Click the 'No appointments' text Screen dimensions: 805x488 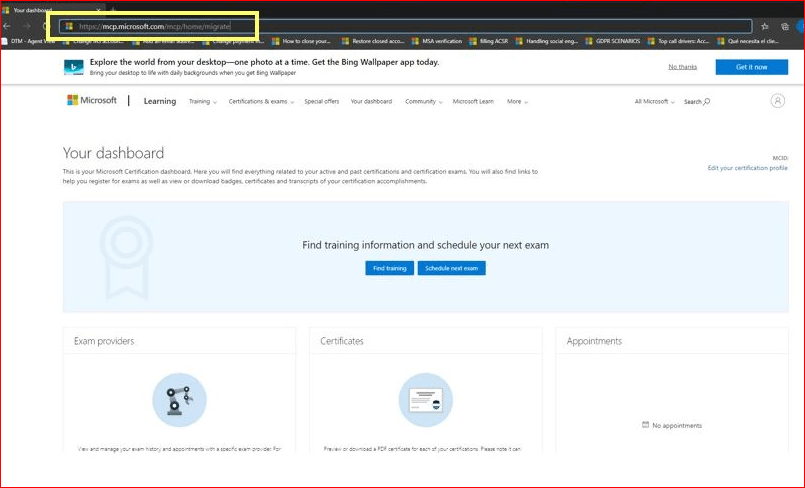coord(677,425)
